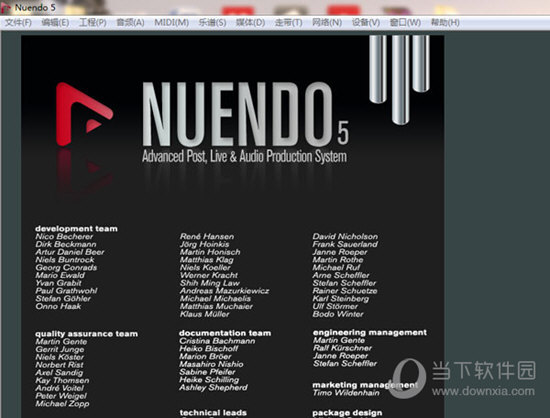Click the Nuendo 5 title bar icon

(6, 8)
